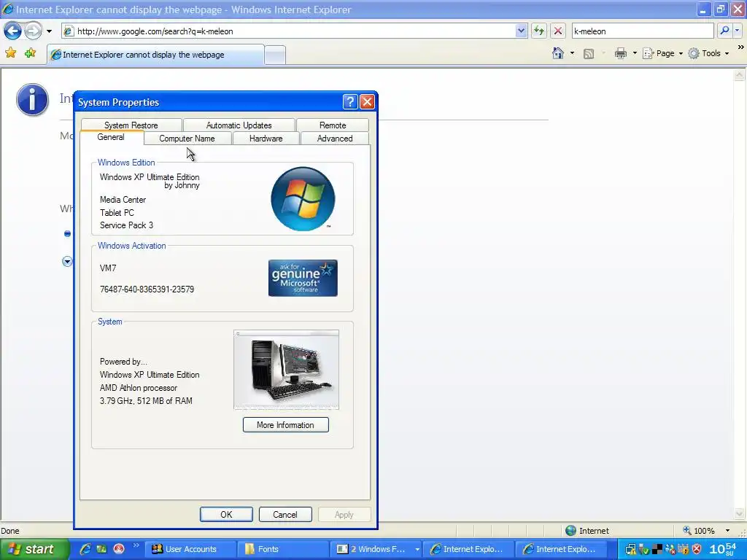Image resolution: width=747 pixels, height=560 pixels.
Task: Expand the Quick Launch overflow chevron
Action: pyautogui.click(x=136, y=545)
